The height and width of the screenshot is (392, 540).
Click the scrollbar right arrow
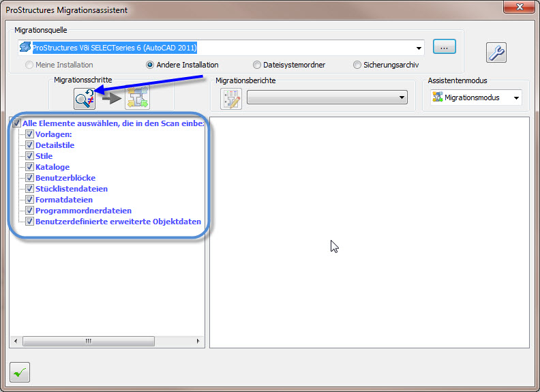(198, 341)
